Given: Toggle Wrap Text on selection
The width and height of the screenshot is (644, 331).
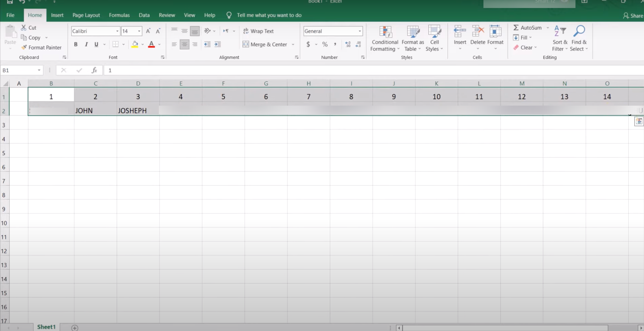Looking at the screenshot, I should [x=258, y=31].
